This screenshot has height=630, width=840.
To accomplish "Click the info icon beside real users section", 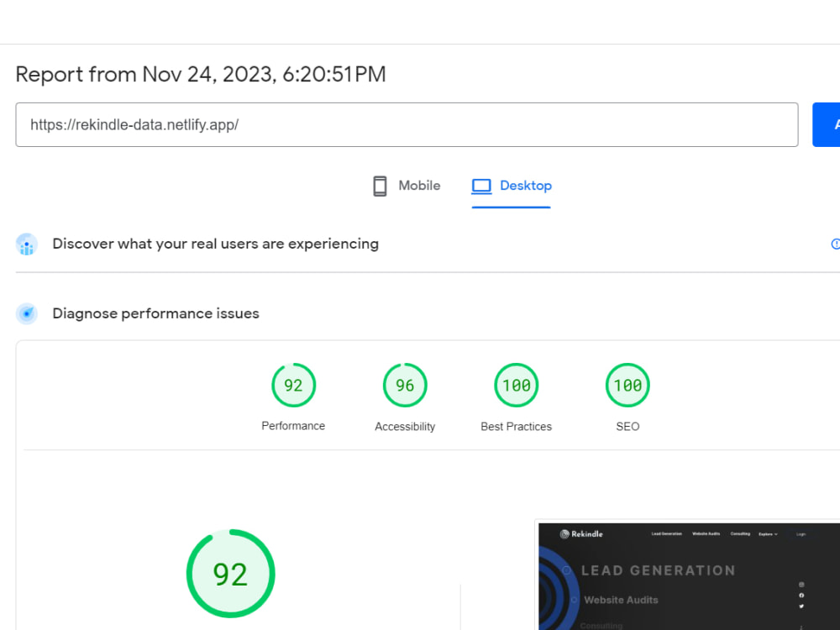I will (x=835, y=244).
